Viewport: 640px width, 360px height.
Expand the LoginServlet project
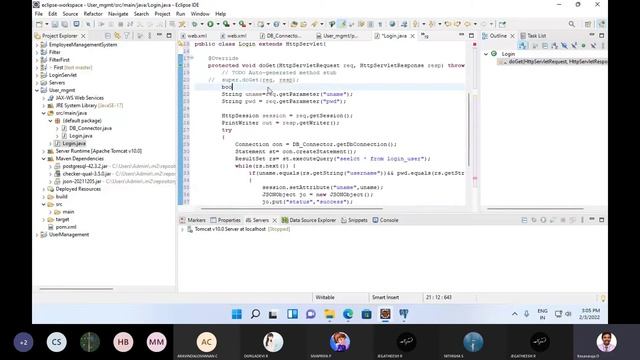pos(37,75)
